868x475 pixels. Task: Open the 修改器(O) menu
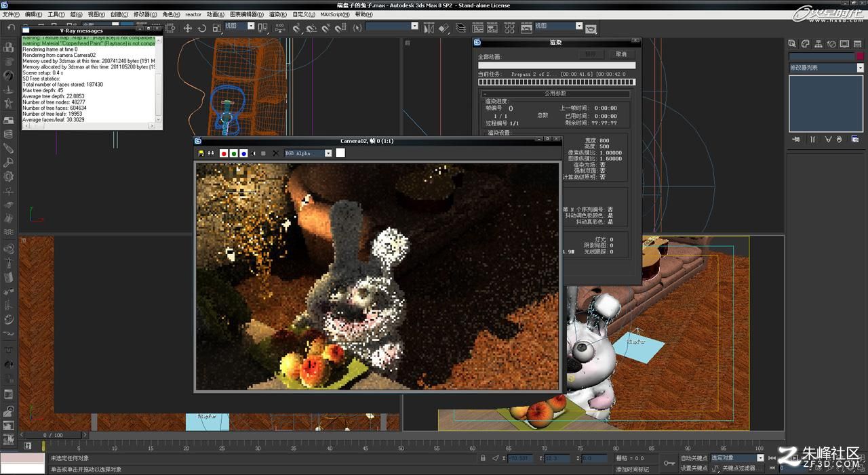point(145,14)
